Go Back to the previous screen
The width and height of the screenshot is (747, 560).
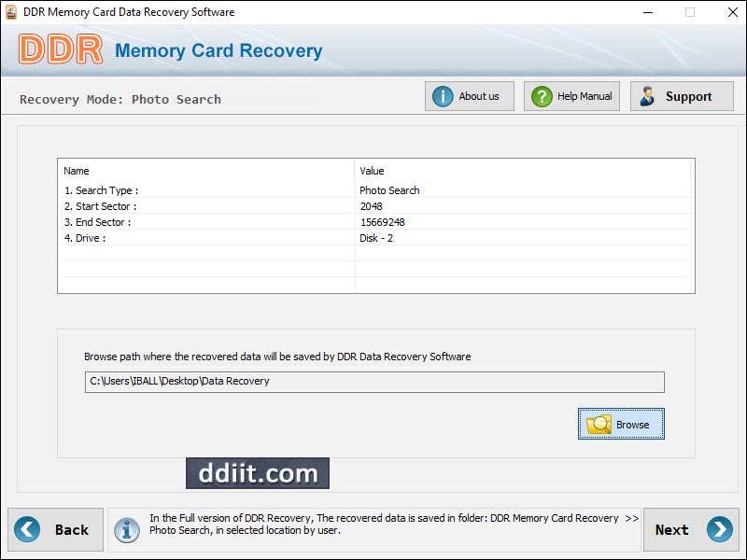56,529
